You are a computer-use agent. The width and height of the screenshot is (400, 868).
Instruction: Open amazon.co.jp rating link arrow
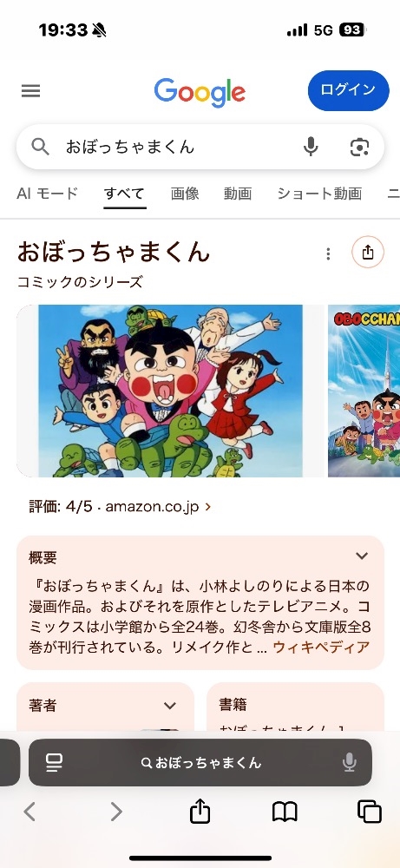[208, 507]
